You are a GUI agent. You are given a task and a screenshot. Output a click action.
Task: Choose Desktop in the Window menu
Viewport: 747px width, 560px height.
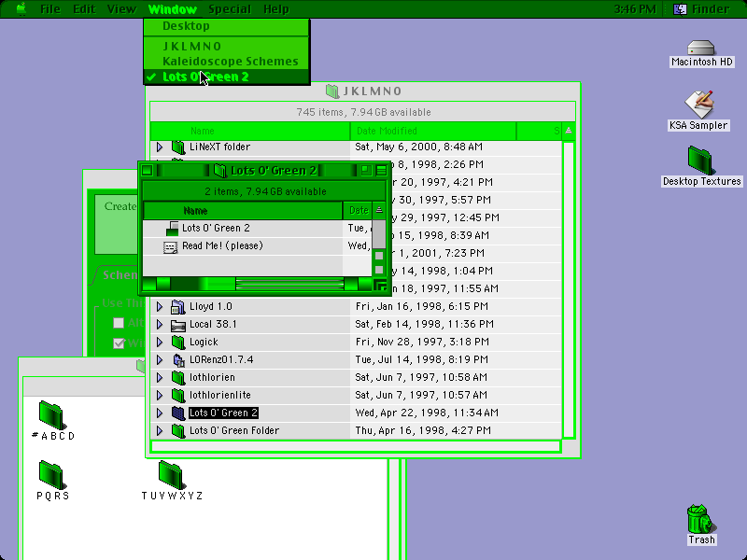pyautogui.click(x=227, y=26)
